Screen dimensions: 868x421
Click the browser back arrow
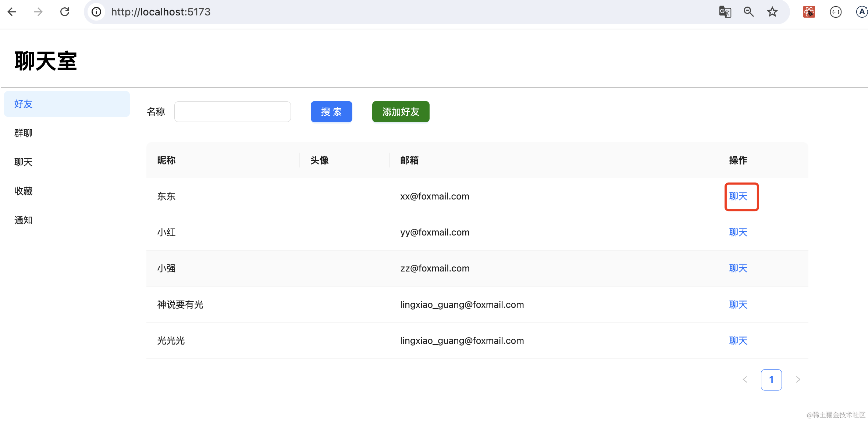point(12,12)
